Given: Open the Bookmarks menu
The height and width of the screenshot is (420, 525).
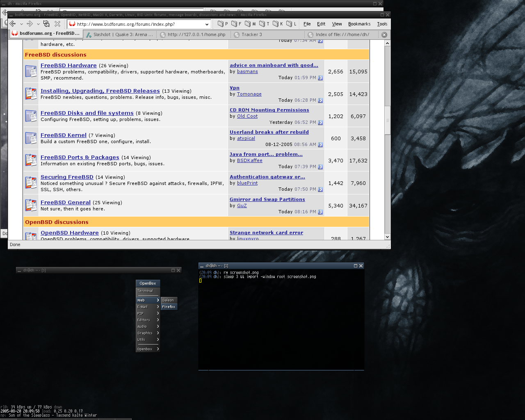Looking at the screenshot, I should click(359, 24).
